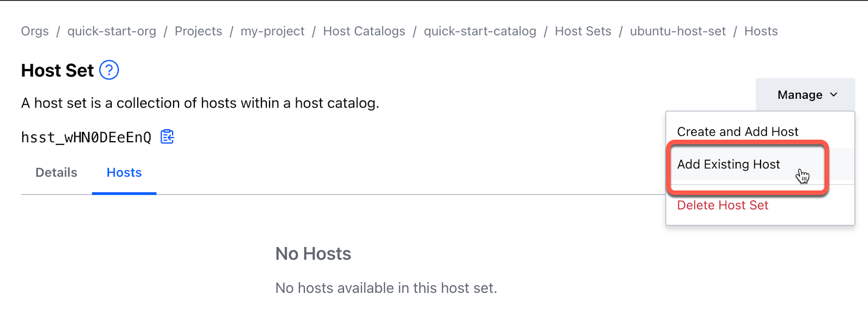
Task: Navigate to Orgs via the breadcrumb
Action: coord(34,31)
